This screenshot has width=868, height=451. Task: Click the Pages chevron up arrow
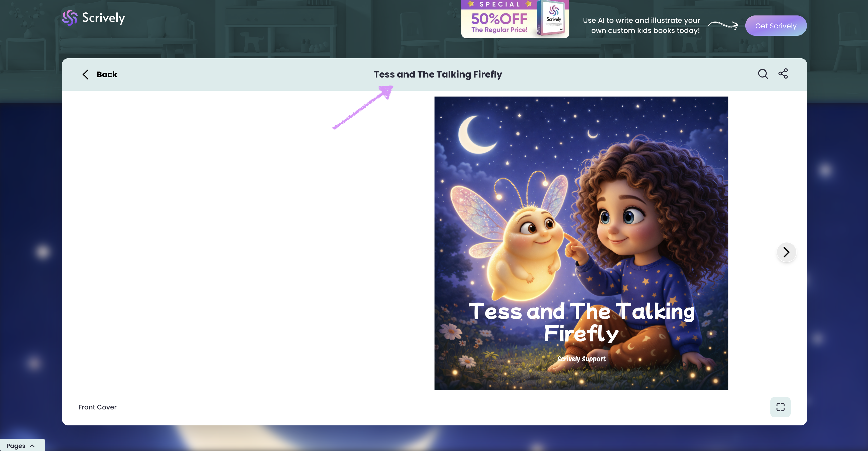coord(32,446)
